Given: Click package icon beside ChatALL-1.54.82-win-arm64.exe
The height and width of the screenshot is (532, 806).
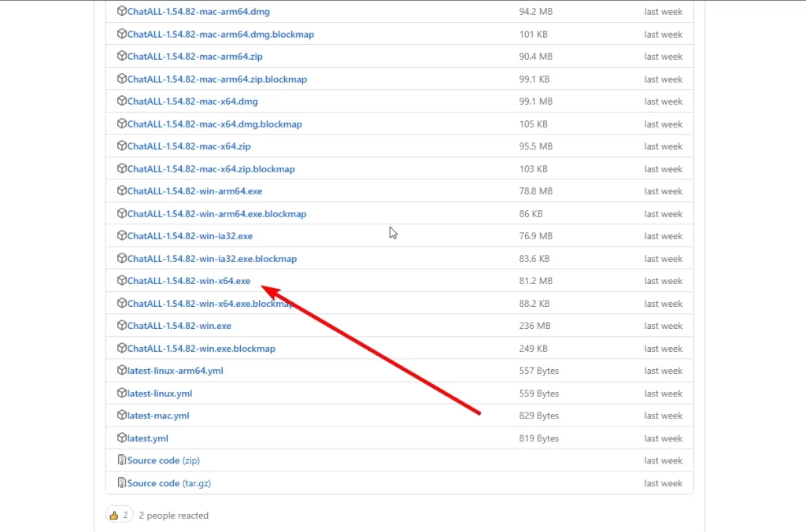Looking at the screenshot, I should point(122,190).
